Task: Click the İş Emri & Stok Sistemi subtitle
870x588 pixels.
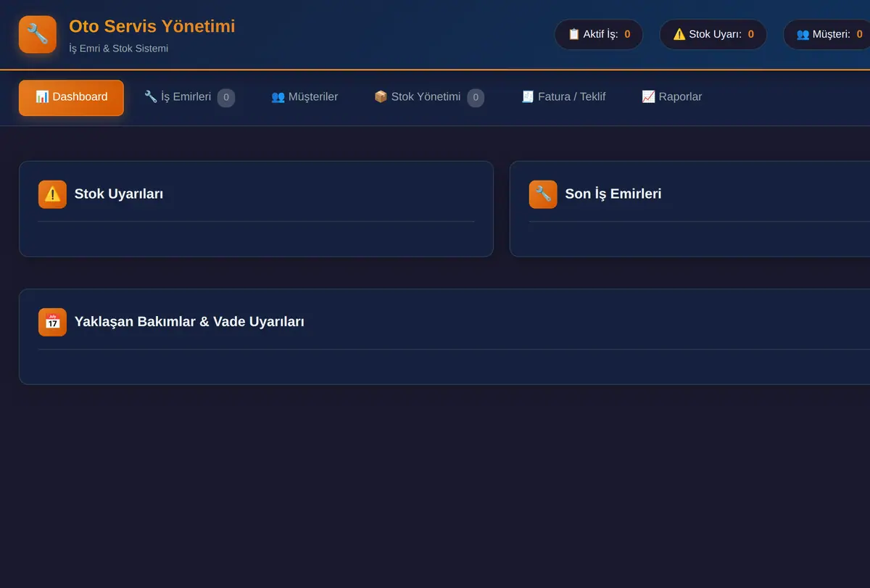Action: [x=118, y=49]
